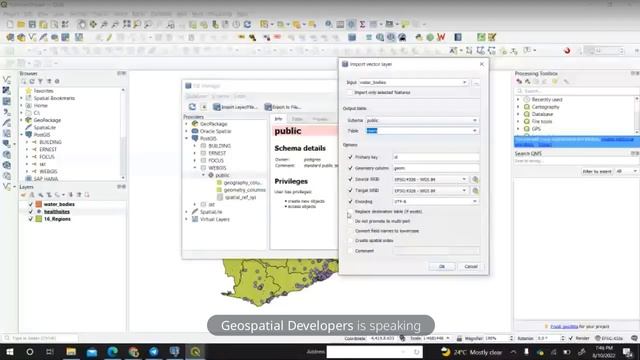Screen dimensions: 640x360
Task: Click the SQL window icon in DB Manager
Action: tap(204, 107)
